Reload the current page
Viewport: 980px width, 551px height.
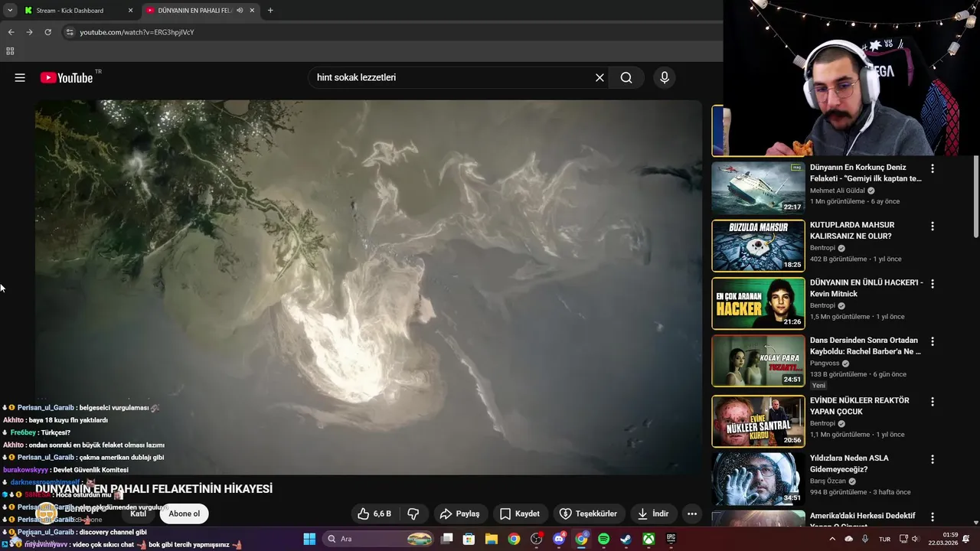tap(47, 32)
